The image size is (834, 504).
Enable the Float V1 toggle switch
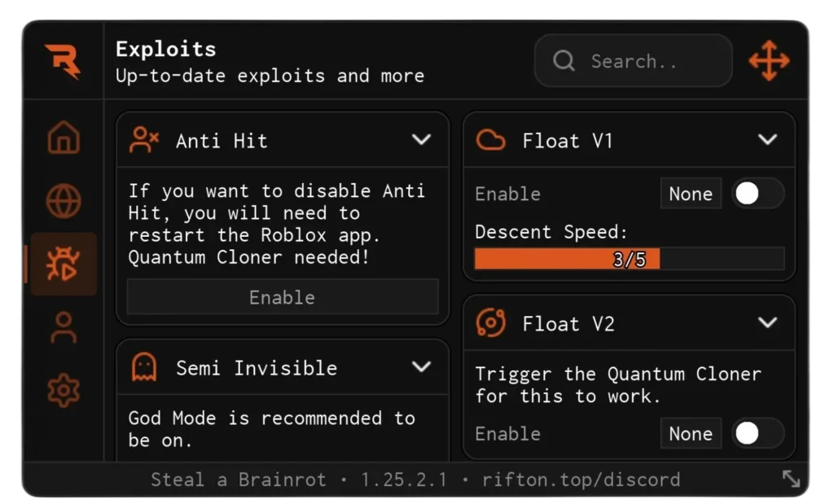click(x=757, y=193)
